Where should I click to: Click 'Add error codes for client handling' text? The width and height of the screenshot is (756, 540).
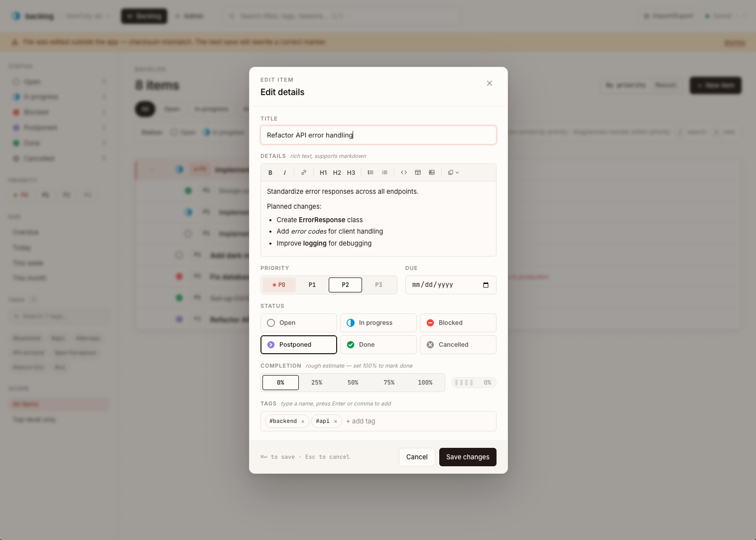click(x=330, y=231)
